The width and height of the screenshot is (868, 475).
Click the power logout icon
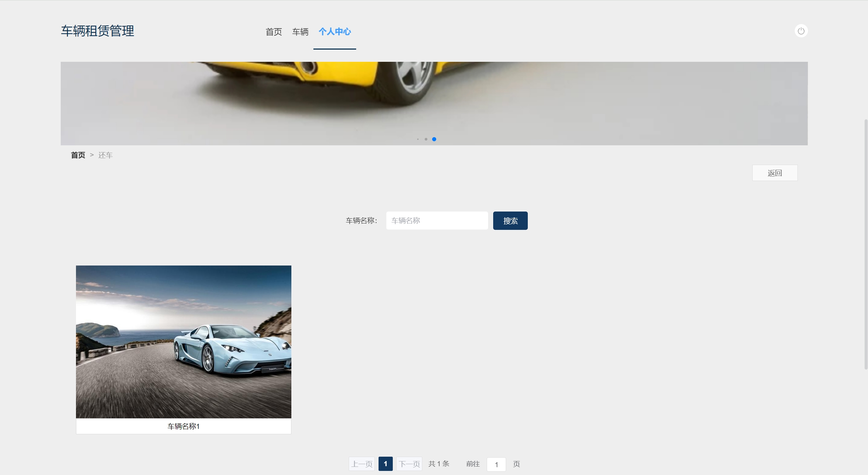pos(801,31)
